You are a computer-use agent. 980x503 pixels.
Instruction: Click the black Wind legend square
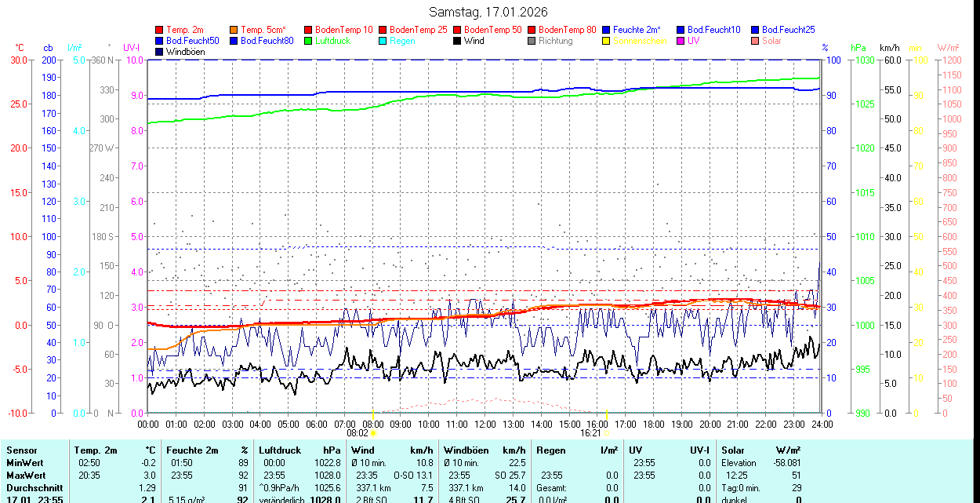point(458,41)
